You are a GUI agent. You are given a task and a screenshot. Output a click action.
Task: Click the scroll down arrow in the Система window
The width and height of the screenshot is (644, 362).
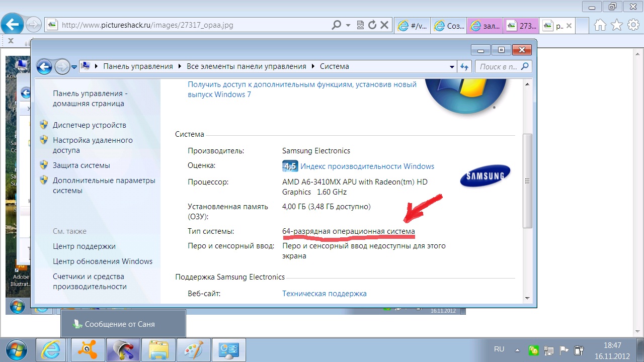(527, 298)
